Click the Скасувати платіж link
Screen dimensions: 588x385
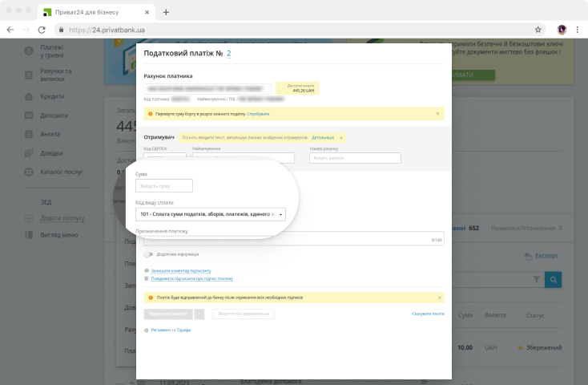point(428,314)
